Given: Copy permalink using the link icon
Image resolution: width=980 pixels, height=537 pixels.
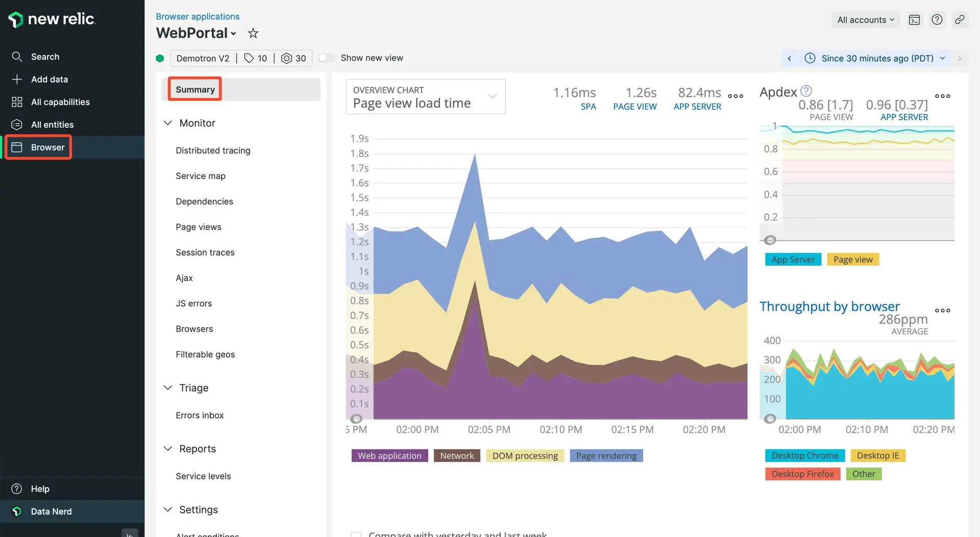Looking at the screenshot, I should 960,20.
